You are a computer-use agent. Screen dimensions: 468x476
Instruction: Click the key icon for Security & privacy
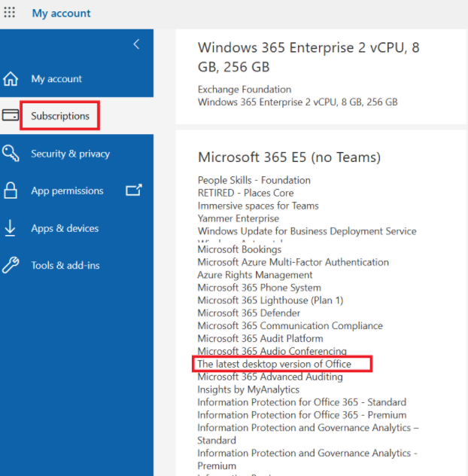pyautogui.click(x=11, y=153)
